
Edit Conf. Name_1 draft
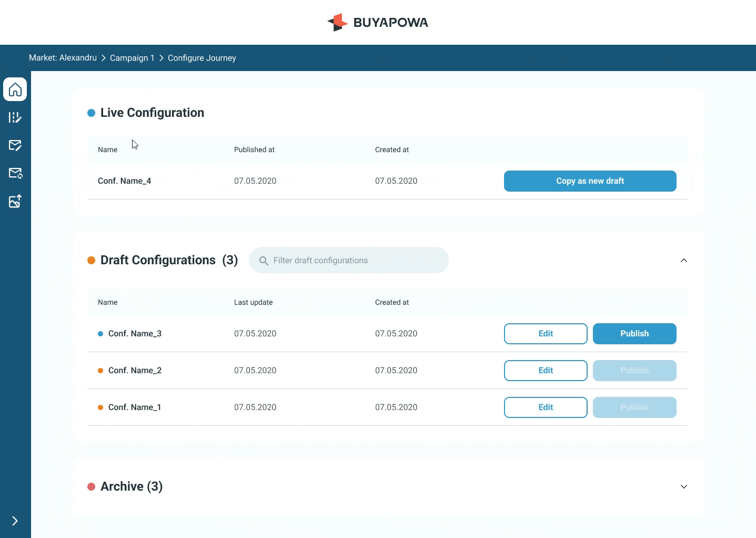tap(546, 407)
